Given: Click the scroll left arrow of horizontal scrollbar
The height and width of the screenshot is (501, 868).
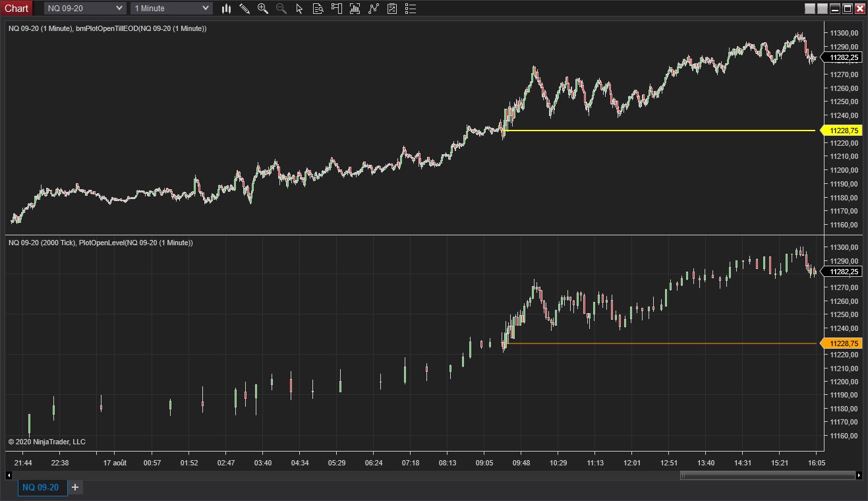Looking at the screenshot, I should coord(9,475).
